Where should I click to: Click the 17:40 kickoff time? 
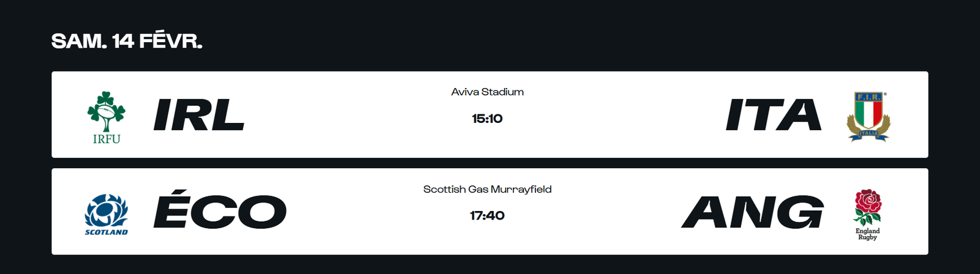[488, 216]
